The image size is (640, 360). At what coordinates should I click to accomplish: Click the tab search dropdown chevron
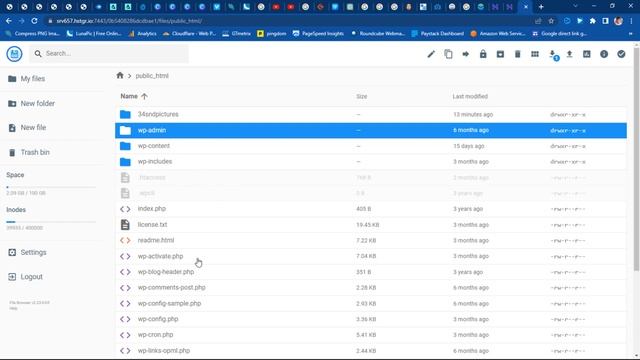click(x=575, y=6)
